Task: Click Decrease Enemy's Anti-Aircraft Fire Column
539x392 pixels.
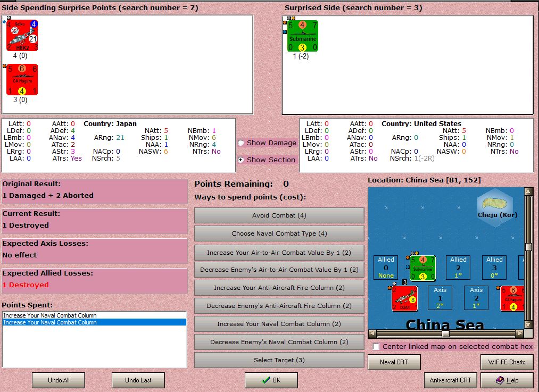Action: point(279,306)
